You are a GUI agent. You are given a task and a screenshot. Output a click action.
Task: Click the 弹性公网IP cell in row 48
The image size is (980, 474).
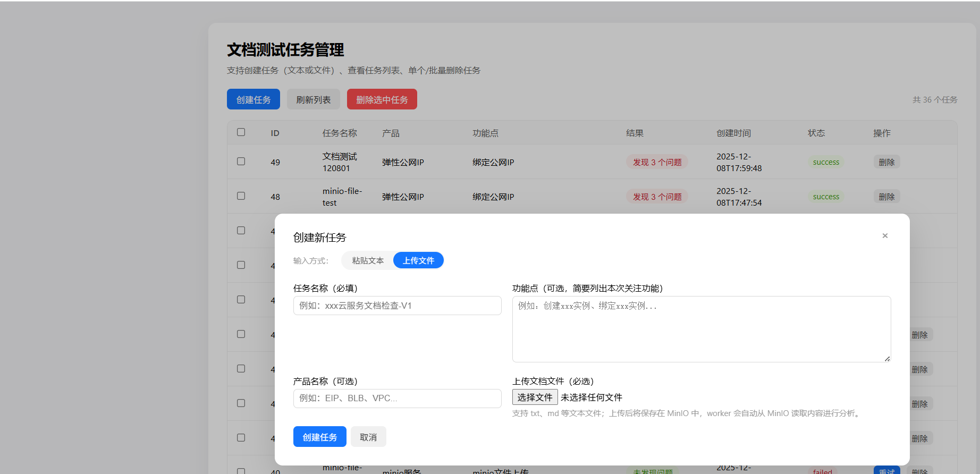(x=403, y=197)
